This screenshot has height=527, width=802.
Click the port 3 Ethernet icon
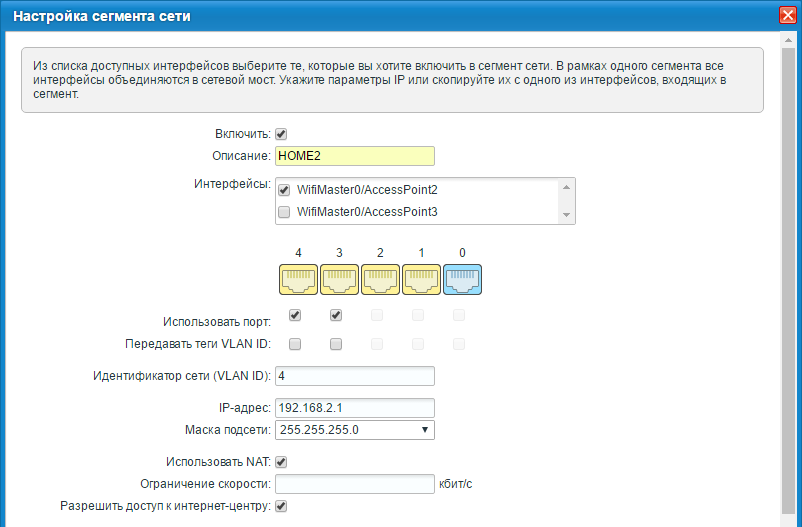[340, 281]
